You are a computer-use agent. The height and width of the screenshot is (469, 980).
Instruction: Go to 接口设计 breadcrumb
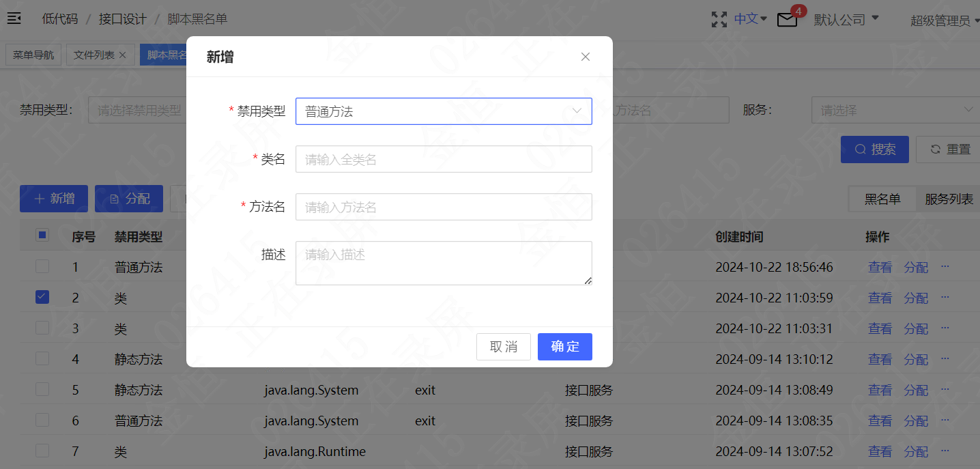click(123, 19)
